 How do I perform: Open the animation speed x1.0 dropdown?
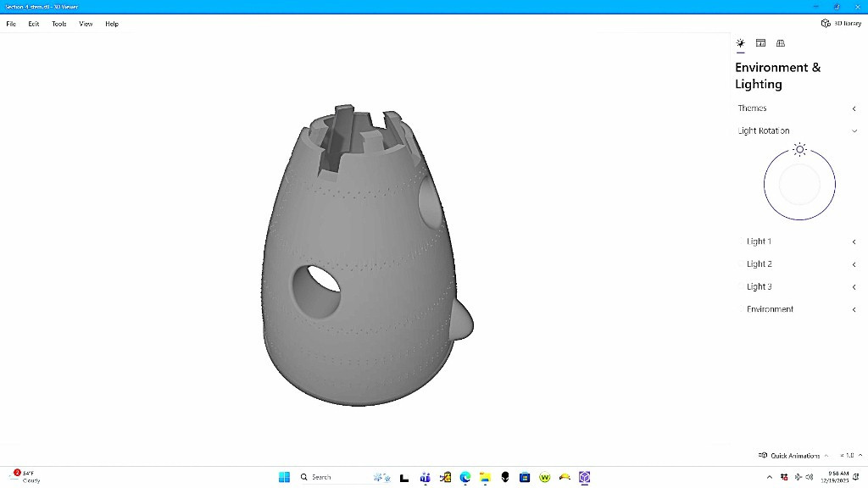(849, 456)
